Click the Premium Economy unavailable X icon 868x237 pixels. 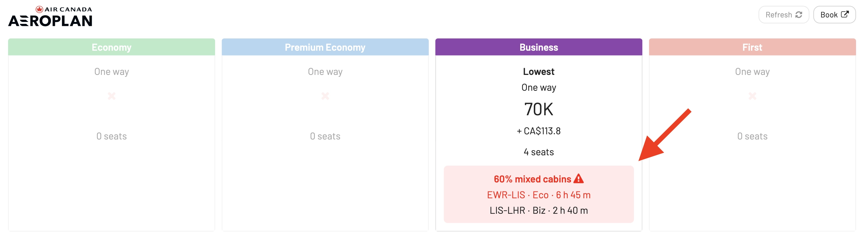[325, 96]
